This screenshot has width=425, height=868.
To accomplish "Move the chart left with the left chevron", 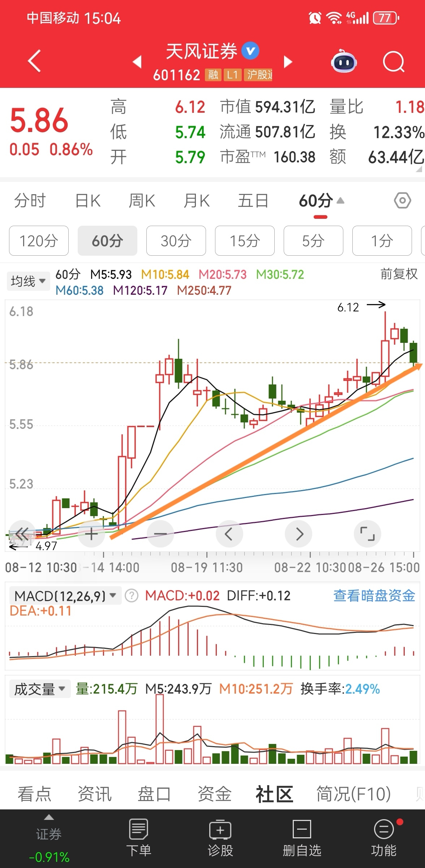I will tap(229, 533).
